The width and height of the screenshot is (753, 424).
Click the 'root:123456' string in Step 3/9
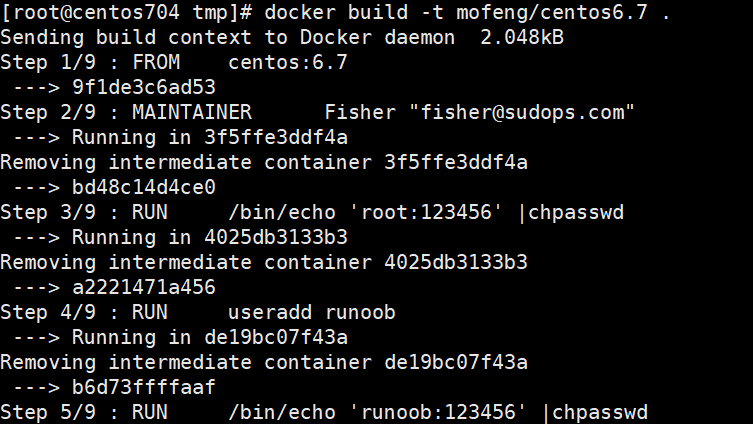point(426,212)
